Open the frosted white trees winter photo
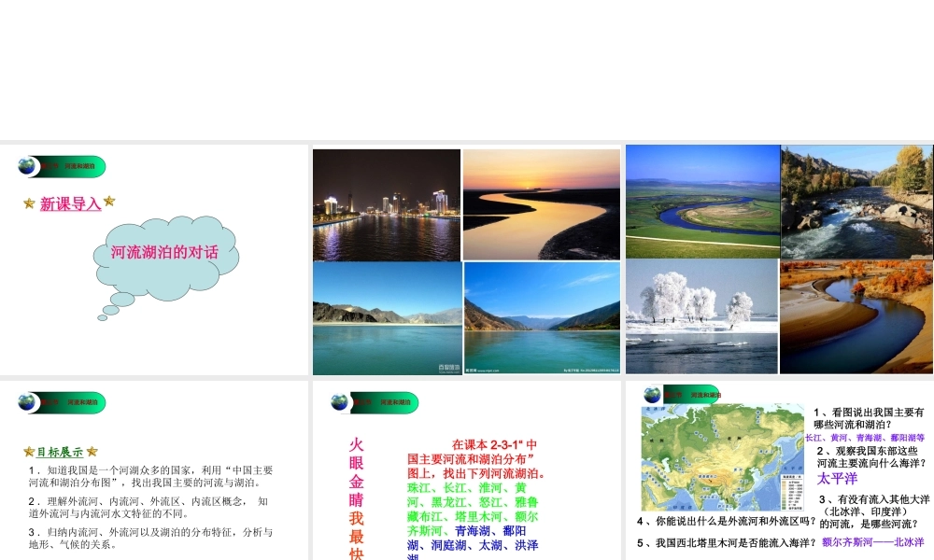This screenshot has width=934, height=560. 702,316
